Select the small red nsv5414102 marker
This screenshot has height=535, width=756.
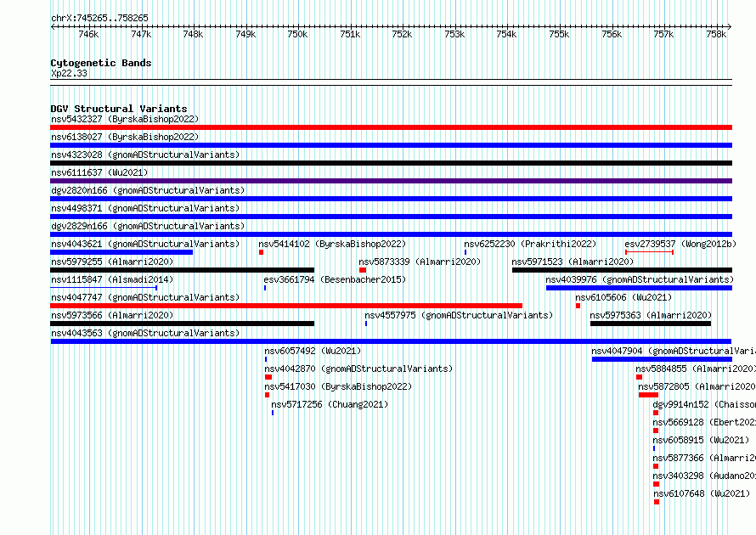point(261,252)
